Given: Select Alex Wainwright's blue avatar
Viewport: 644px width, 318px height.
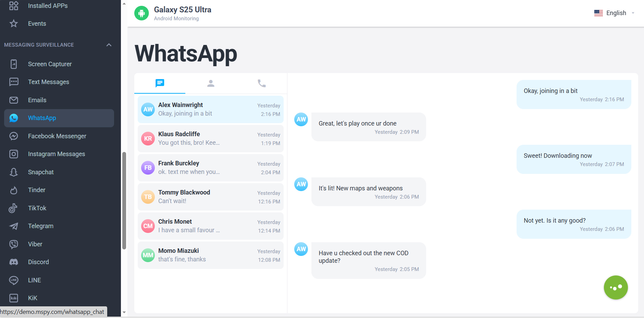Looking at the screenshot, I should click(x=148, y=109).
